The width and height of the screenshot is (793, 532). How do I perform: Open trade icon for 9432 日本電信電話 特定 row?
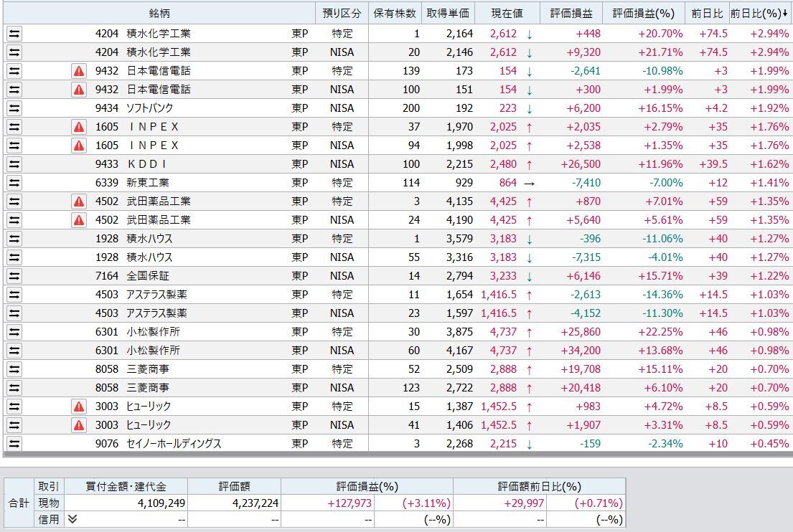(x=14, y=71)
